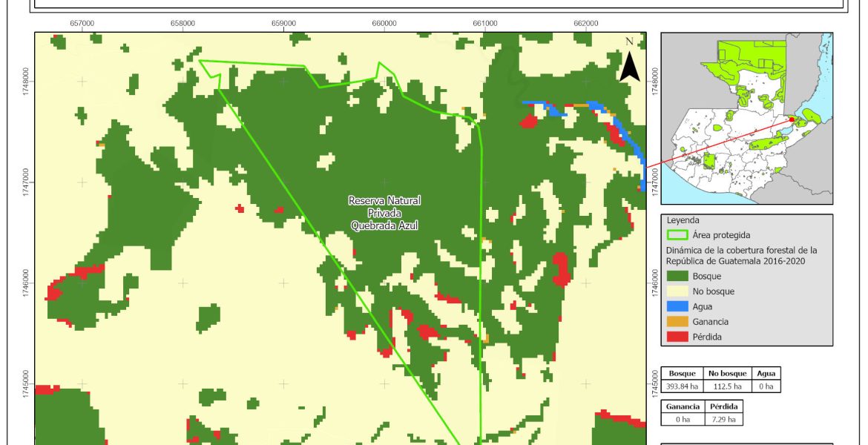Click the 1746000 left axis coordinate label
868x445 pixels.
tap(26, 282)
